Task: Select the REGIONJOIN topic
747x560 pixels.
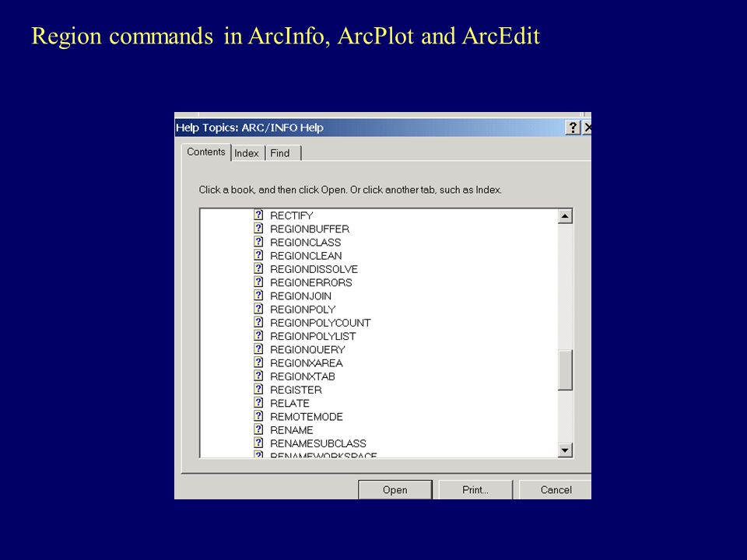Action: pyautogui.click(x=300, y=296)
